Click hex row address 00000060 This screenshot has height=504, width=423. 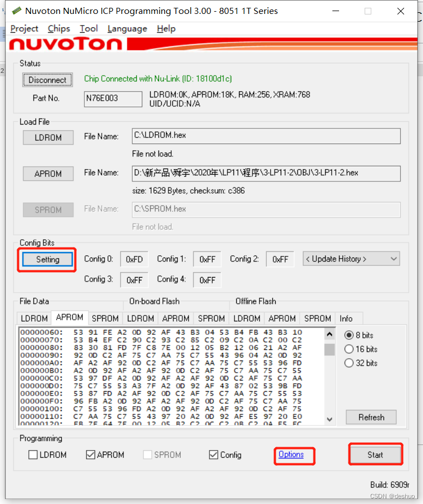click(x=41, y=332)
